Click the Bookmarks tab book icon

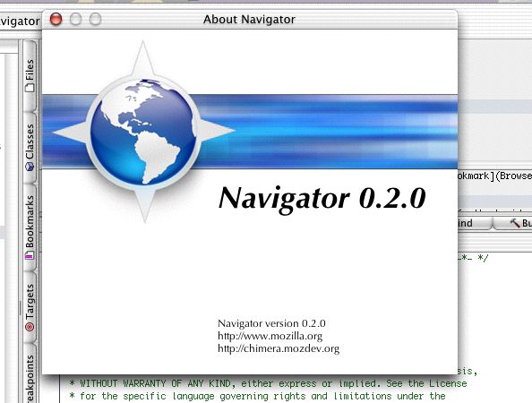click(x=30, y=255)
